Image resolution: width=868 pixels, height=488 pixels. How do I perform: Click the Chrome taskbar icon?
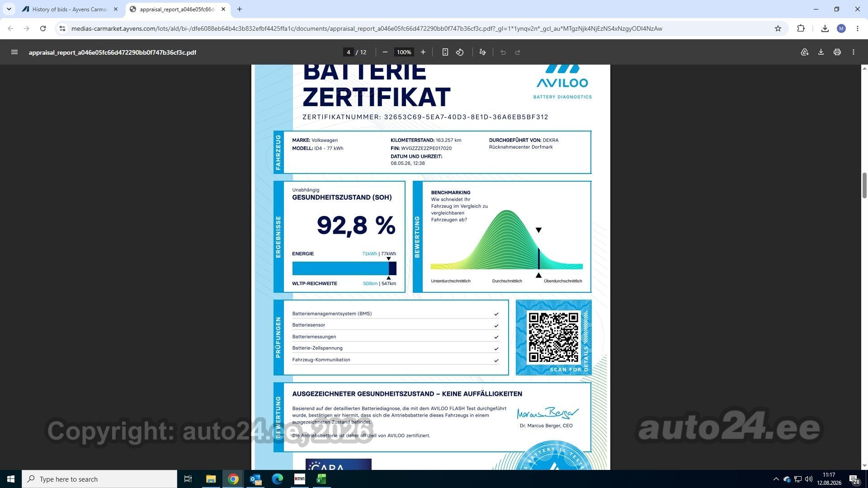click(x=233, y=479)
